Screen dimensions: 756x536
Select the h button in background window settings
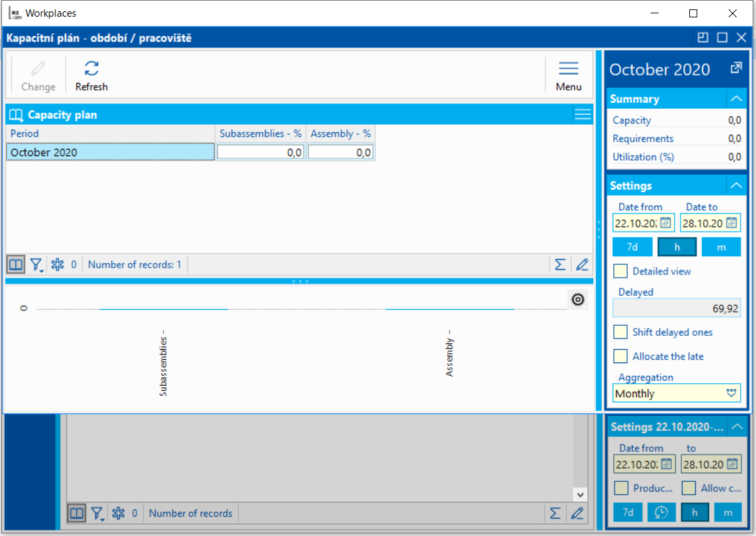[695, 512]
